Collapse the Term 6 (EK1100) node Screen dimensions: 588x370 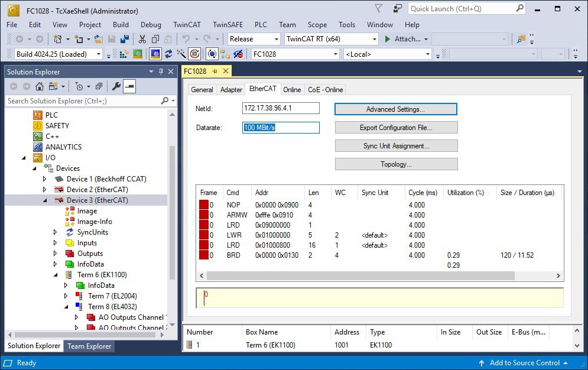click(x=56, y=275)
